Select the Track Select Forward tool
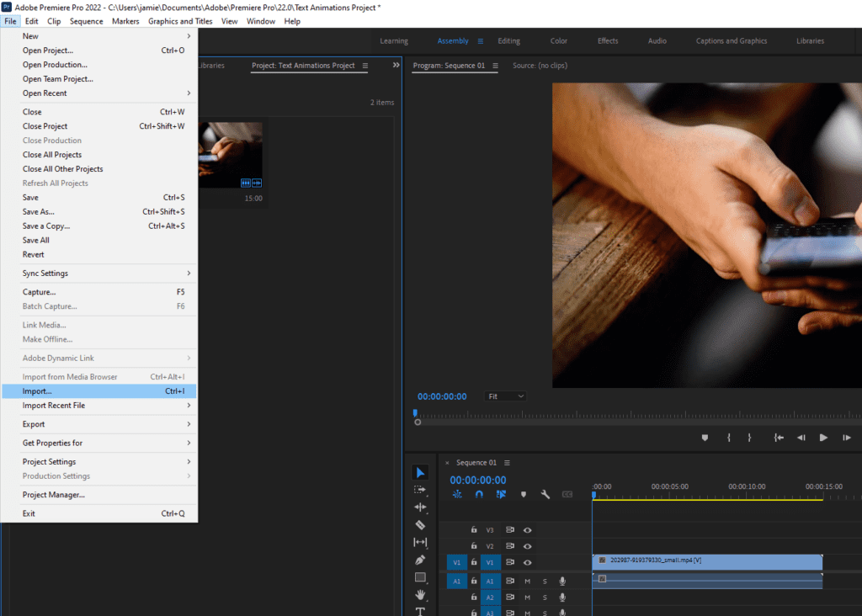The image size is (862, 616). click(x=420, y=490)
